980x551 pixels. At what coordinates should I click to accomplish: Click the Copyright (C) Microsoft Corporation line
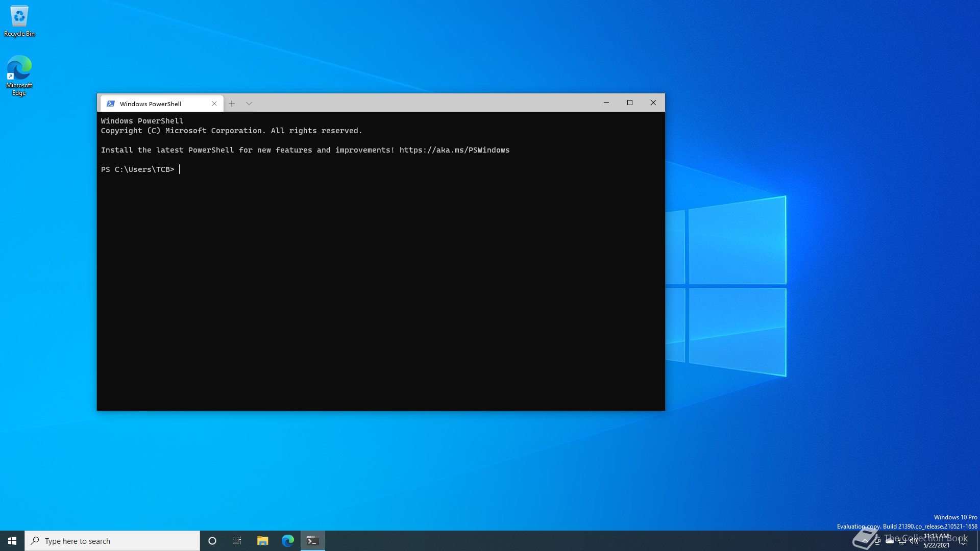coord(231,131)
